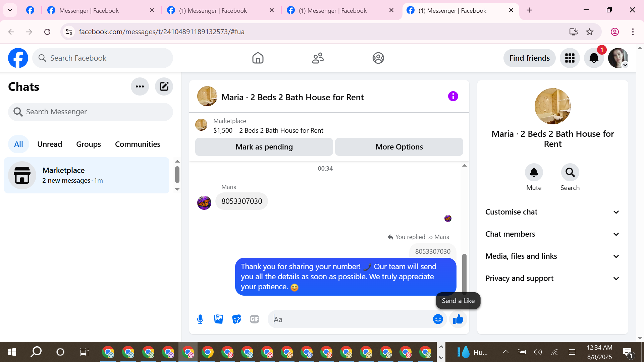Open the Facebook menu grid icon

click(570, 58)
